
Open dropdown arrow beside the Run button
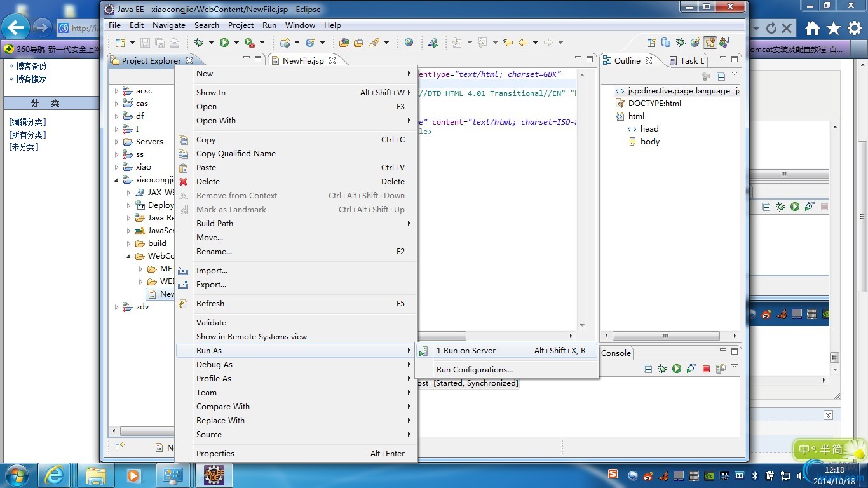click(x=236, y=43)
